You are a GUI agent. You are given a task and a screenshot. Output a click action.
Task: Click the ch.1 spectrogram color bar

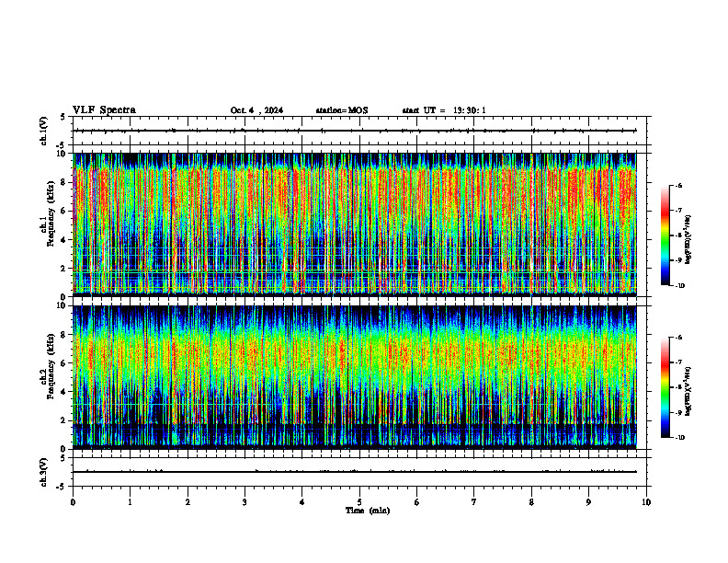[665, 236]
